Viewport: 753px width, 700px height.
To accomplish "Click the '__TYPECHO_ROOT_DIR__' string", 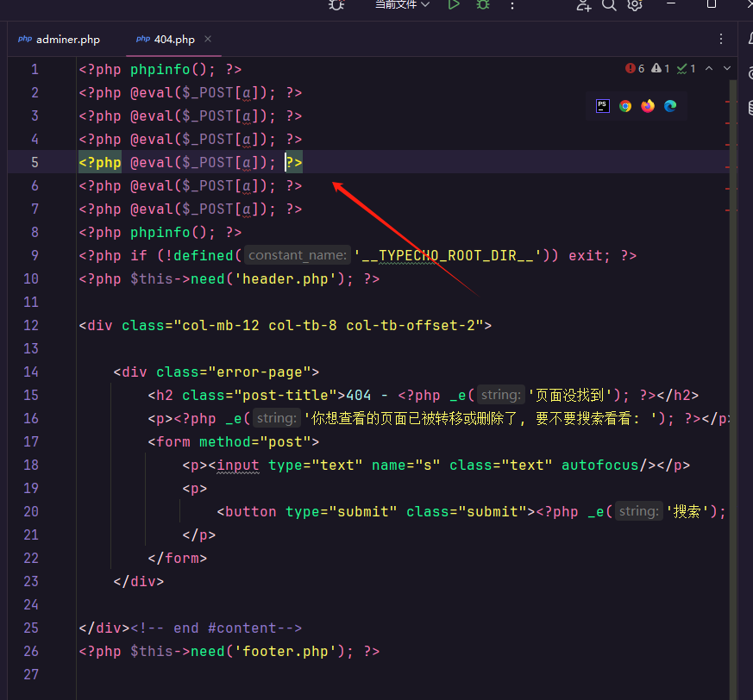I will (448, 255).
